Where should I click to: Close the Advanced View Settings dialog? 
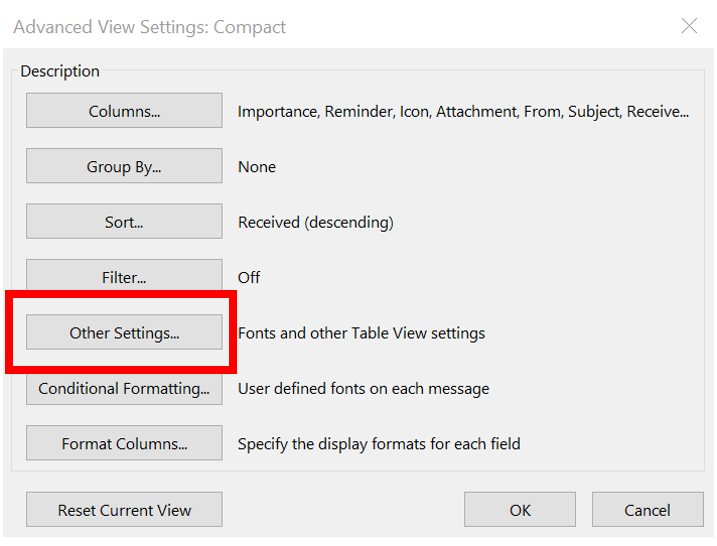click(689, 26)
